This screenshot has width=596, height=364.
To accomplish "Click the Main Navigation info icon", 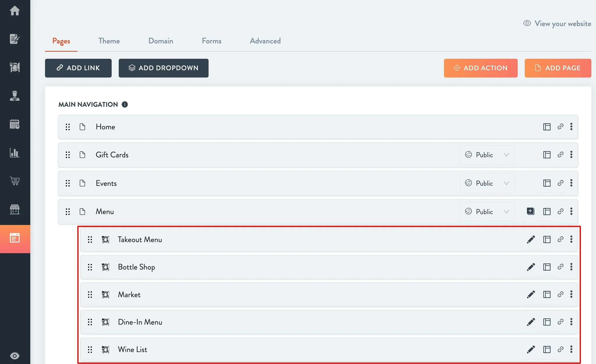I will coord(125,104).
